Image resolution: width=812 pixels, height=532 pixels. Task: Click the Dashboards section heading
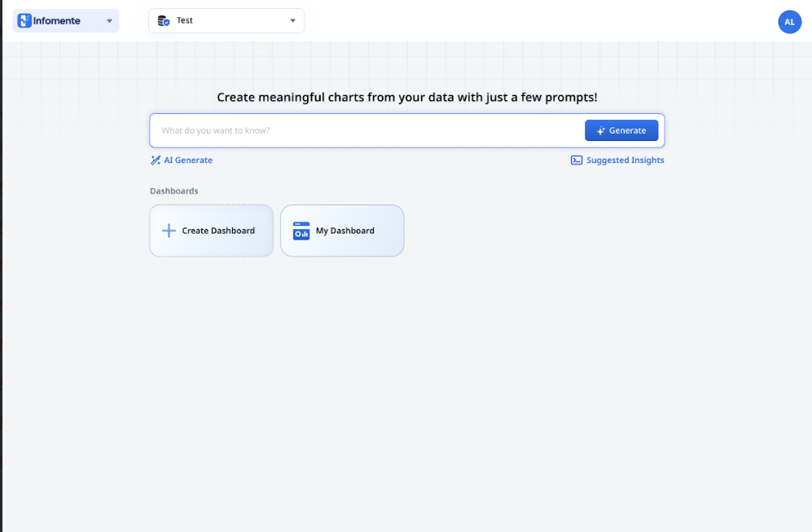click(174, 191)
